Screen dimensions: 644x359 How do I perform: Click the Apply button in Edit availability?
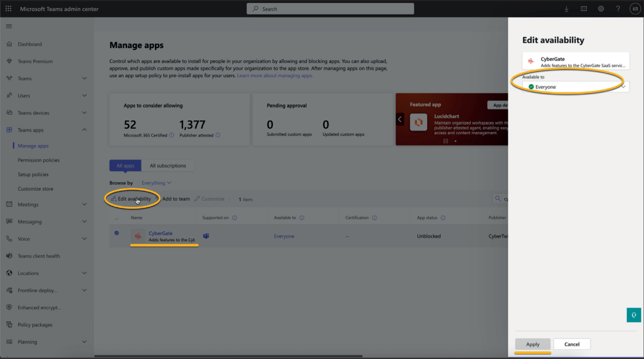(532, 344)
